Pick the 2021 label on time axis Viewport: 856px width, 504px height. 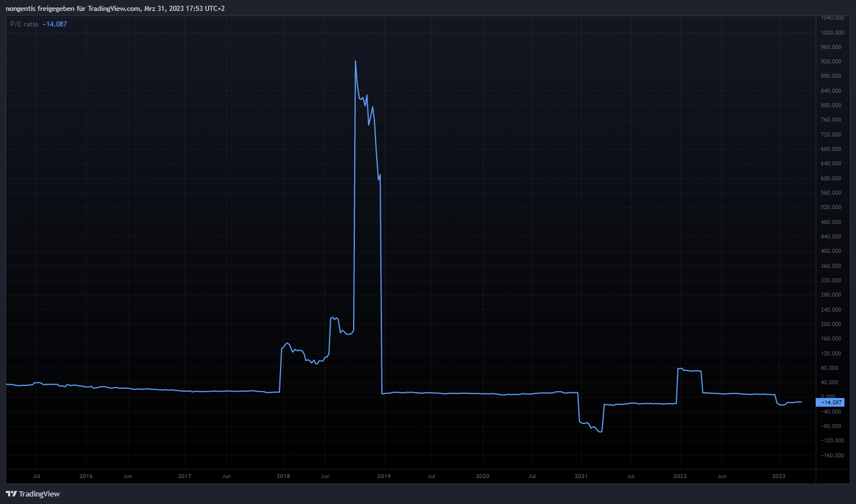tap(581, 476)
